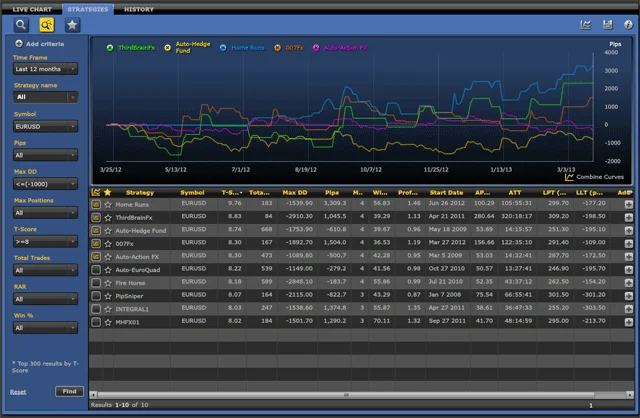
Task: Switch to the Live Chart tab
Action: (32, 9)
